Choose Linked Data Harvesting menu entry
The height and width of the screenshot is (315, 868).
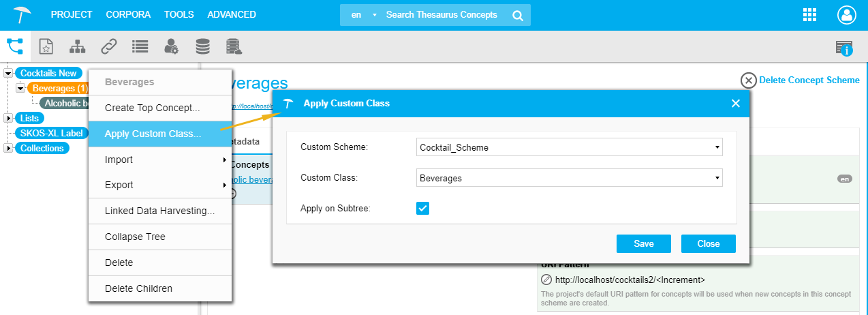click(x=159, y=211)
